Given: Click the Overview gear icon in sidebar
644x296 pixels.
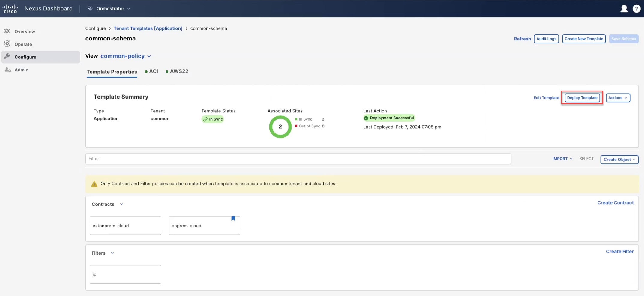Looking at the screenshot, I should pyautogui.click(x=7, y=31).
